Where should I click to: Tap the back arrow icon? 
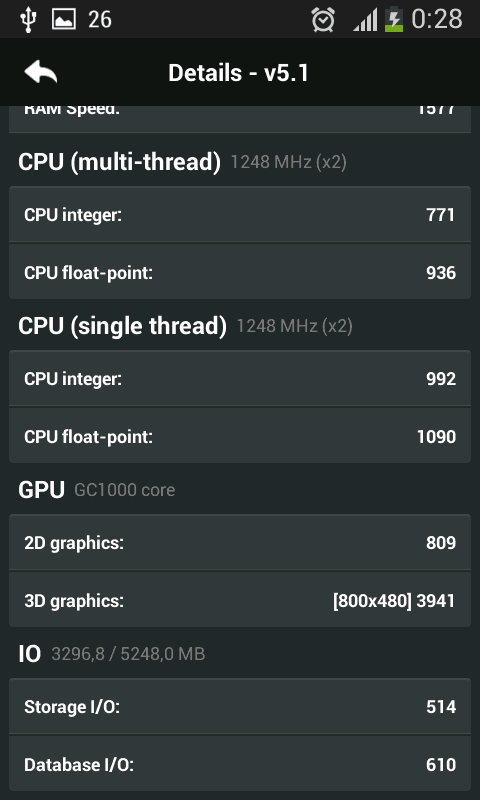pos(41,72)
